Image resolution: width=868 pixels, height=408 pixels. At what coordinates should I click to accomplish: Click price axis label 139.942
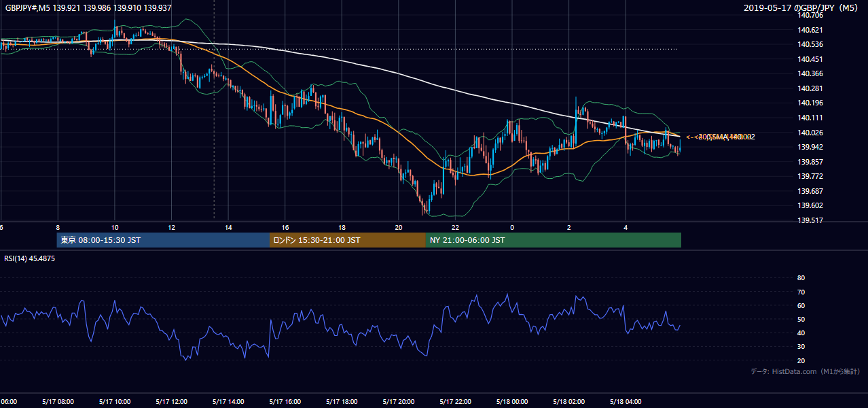click(810, 147)
